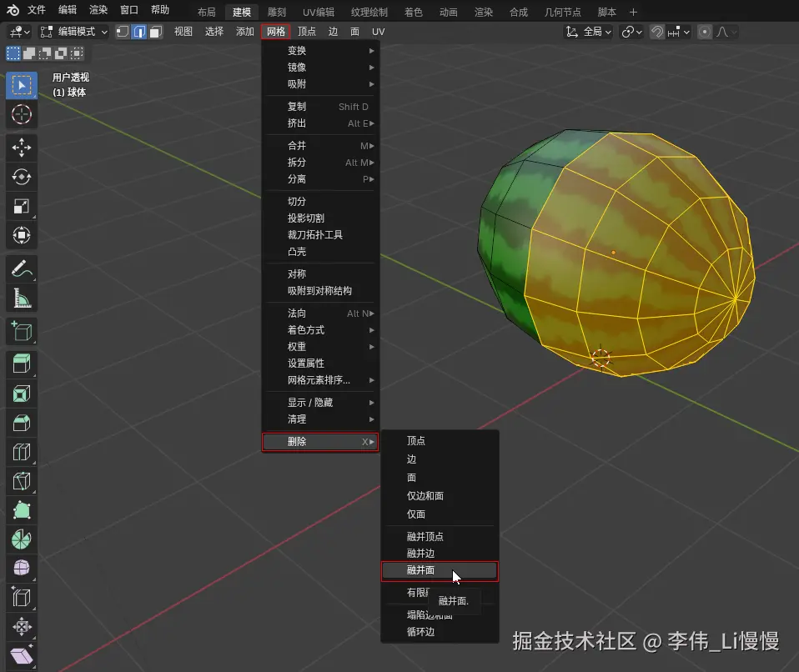Click 切分 in the mesh menu
The image size is (799, 672).
pos(320,201)
